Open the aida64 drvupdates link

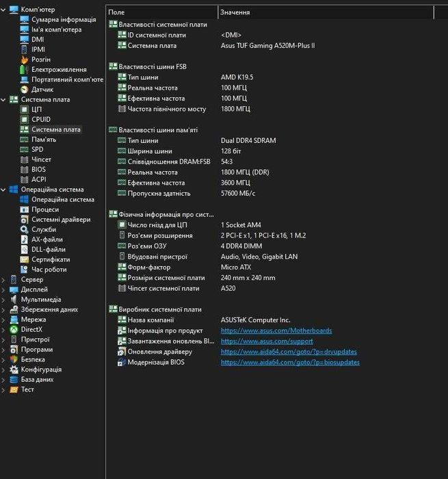coord(289,352)
